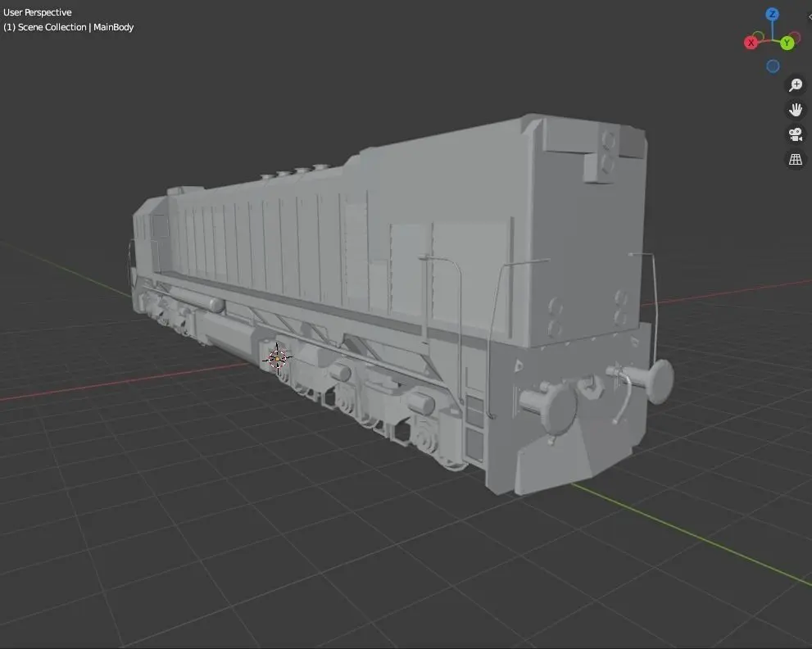The height and width of the screenshot is (649, 812).
Task: Click the 3D cursor on the locomotive
Action: [x=277, y=358]
